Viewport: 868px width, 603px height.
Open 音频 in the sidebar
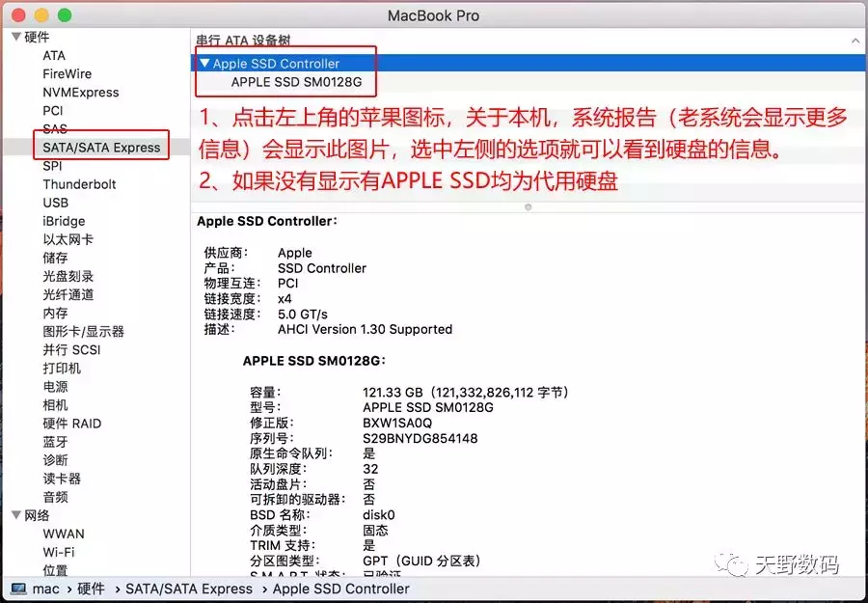pos(55,497)
